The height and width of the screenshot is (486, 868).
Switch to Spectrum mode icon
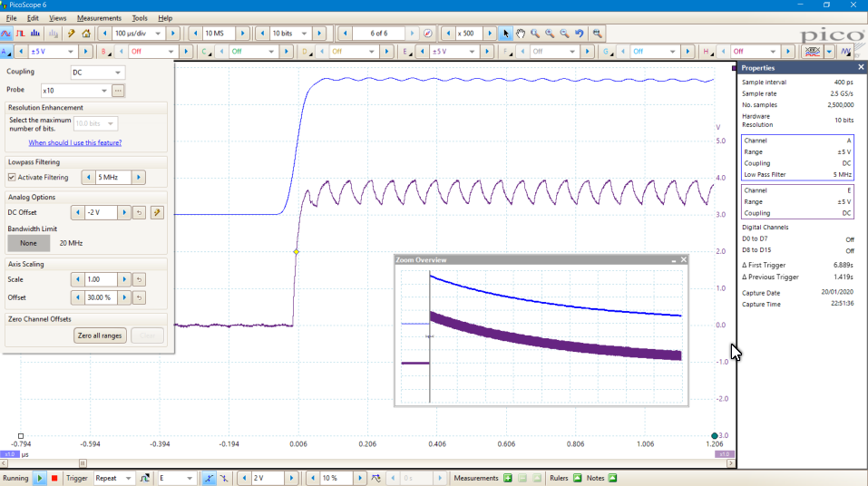(x=35, y=34)
